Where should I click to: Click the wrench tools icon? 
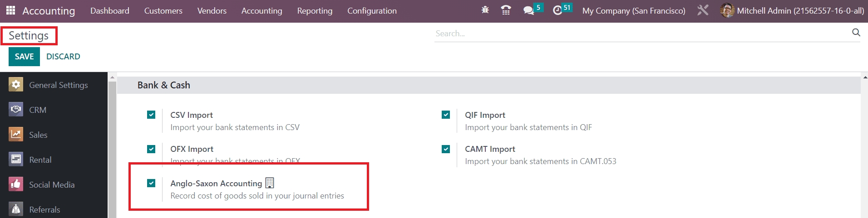coord(703,10)
